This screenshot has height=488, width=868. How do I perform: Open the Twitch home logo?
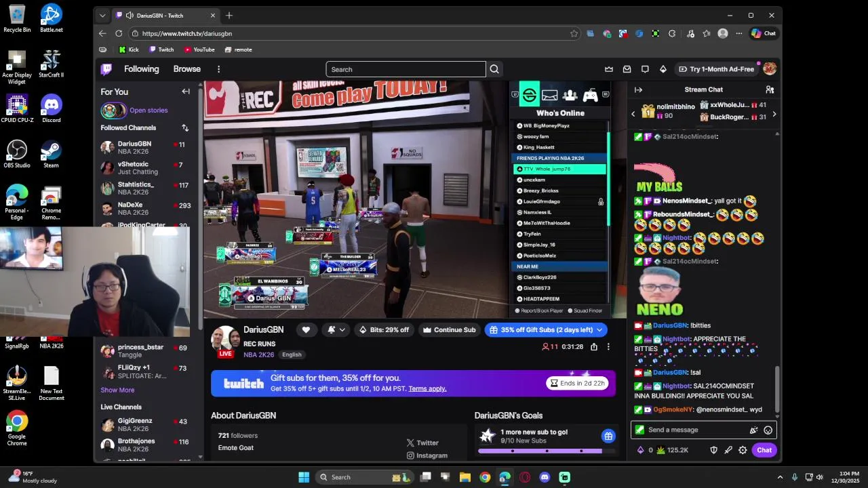click(x=106, y=69)
